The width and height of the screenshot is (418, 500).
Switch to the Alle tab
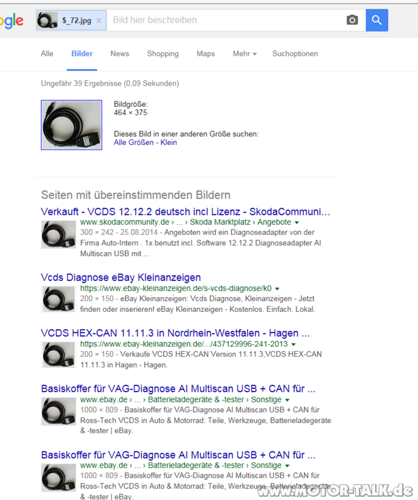coord(47,54)
